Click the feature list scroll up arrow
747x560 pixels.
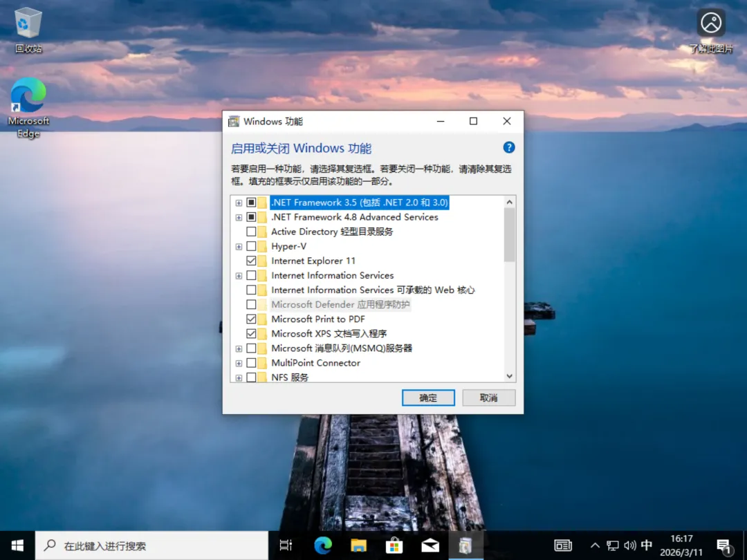509,202
